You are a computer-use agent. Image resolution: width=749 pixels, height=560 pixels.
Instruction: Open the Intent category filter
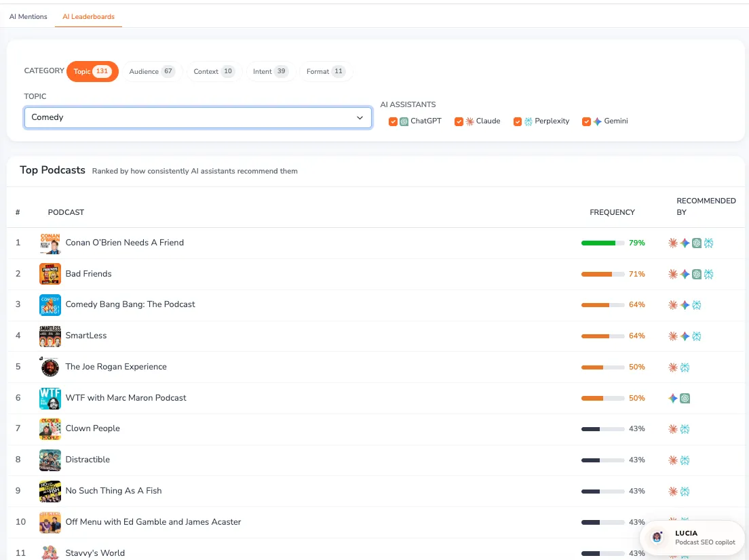[270, 71]
